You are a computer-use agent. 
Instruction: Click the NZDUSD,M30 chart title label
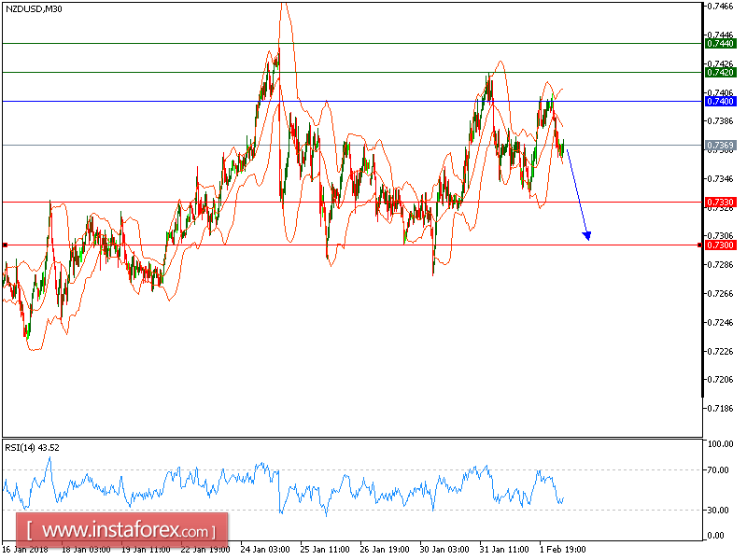(35, 8)
